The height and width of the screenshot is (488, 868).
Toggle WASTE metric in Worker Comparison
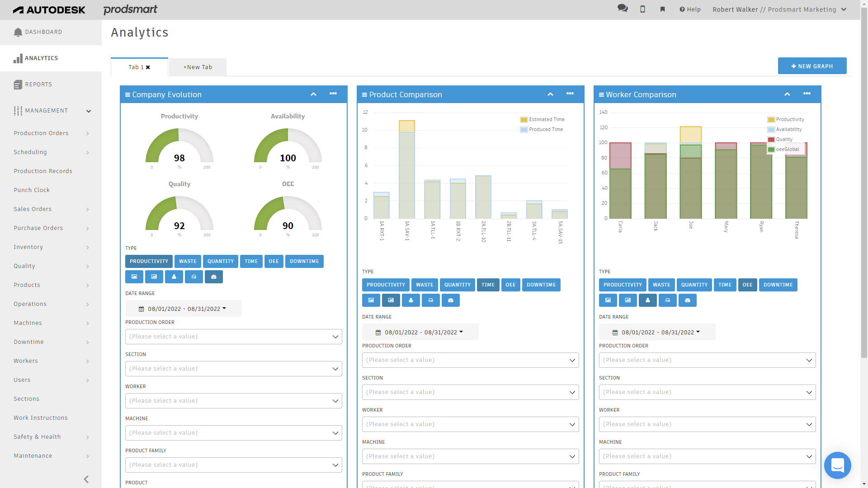(661, 285)
